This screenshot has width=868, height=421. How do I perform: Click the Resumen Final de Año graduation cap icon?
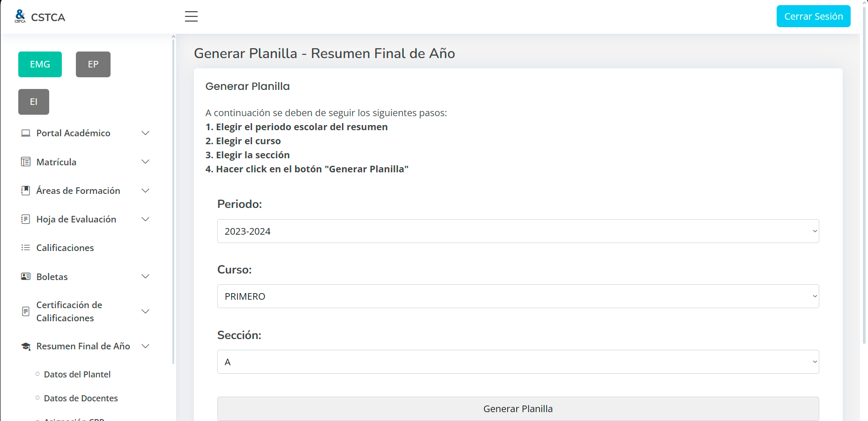26,346
